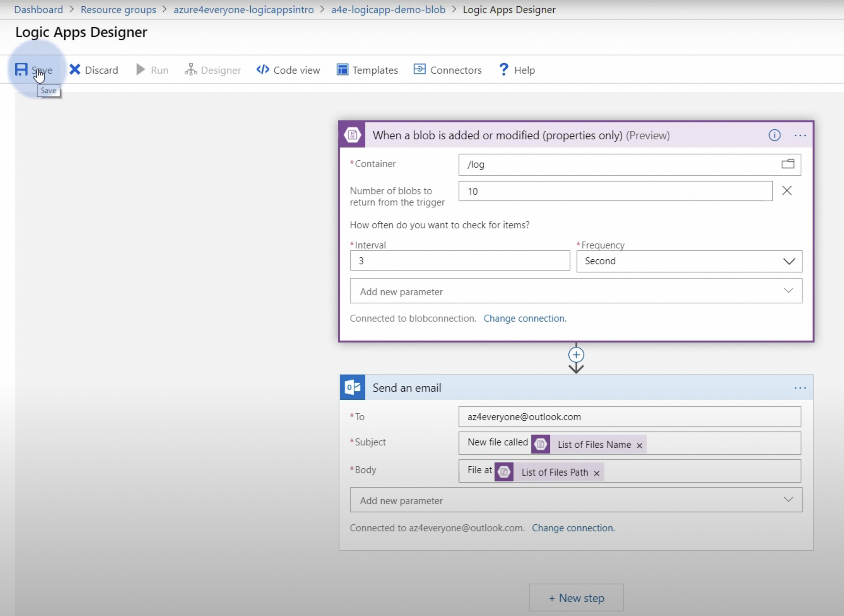844x616 pixels.
Task: Click the List of Files Path token
Action: [549, 472]
